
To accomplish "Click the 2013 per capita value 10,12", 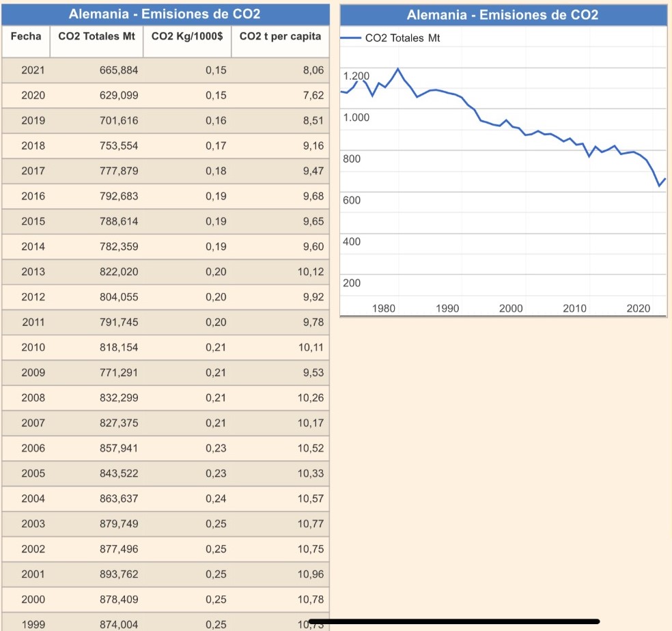I will click(311, 272).
